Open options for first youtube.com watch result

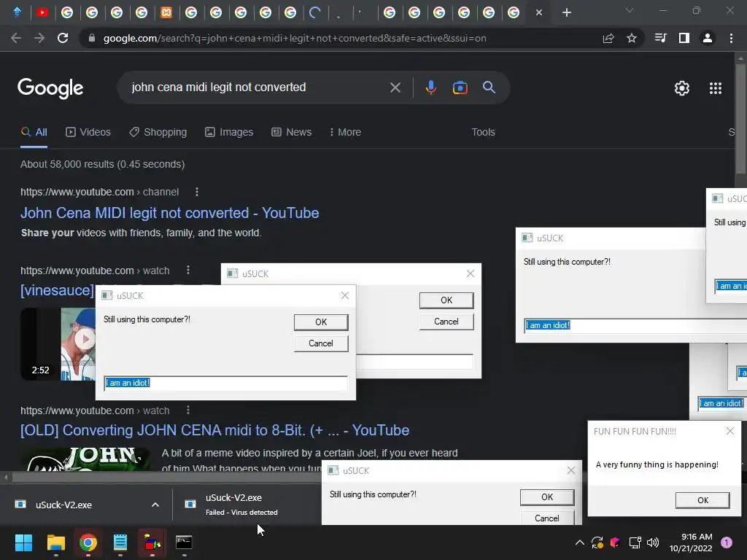188,270
